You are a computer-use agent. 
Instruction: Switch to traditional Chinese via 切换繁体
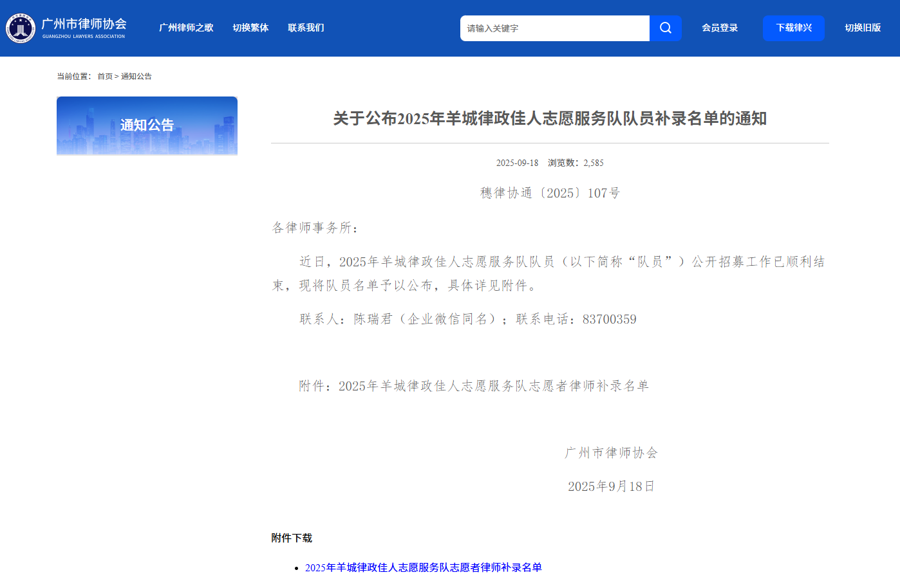pyautogui.click(x=250, y=28)
